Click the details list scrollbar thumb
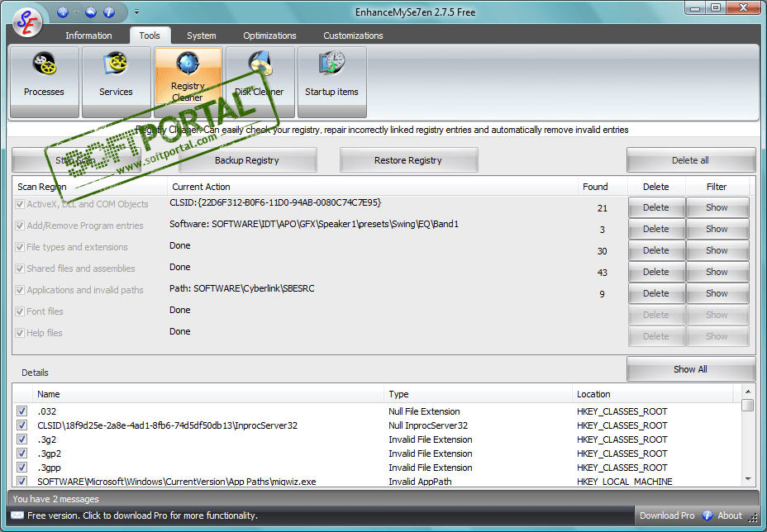 pyautogui.click(x=747, y=406)
